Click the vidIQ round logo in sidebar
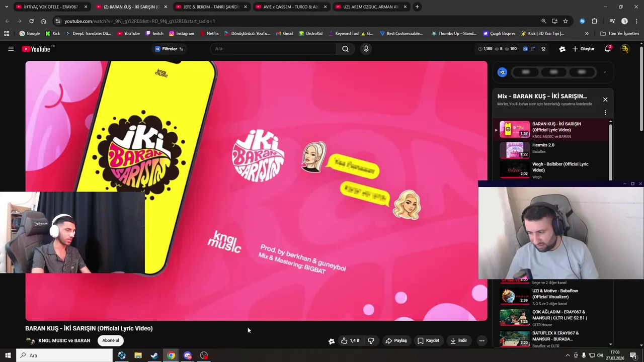This screenshot has width=644, height=362. pyautogui.click(x=502, y=72)
